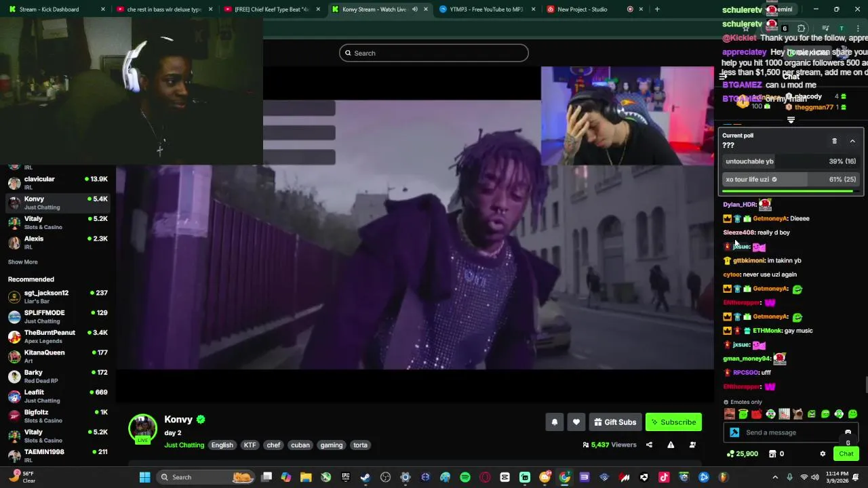Open Windows Start menu
868x488 pixels.
point(144,477)
